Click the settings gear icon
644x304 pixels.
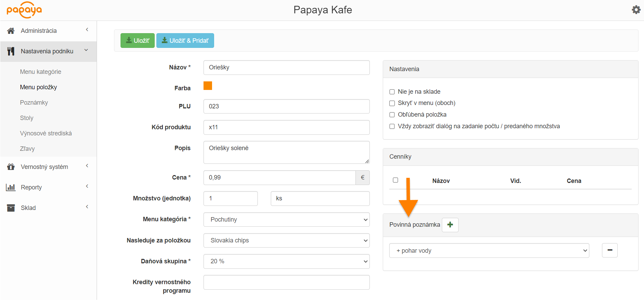click(636, 10)
